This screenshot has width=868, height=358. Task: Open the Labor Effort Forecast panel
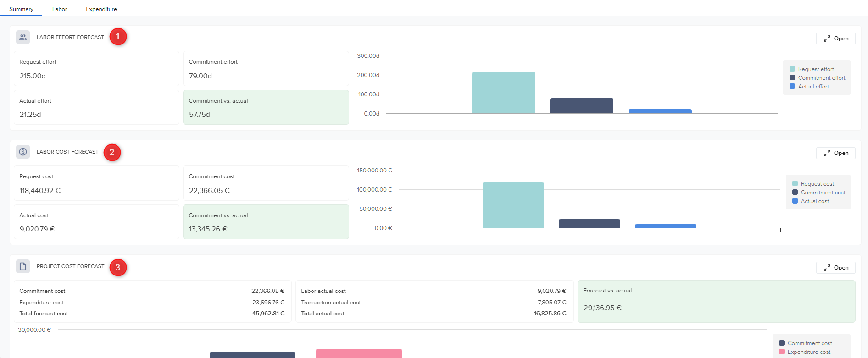[835, 39]
